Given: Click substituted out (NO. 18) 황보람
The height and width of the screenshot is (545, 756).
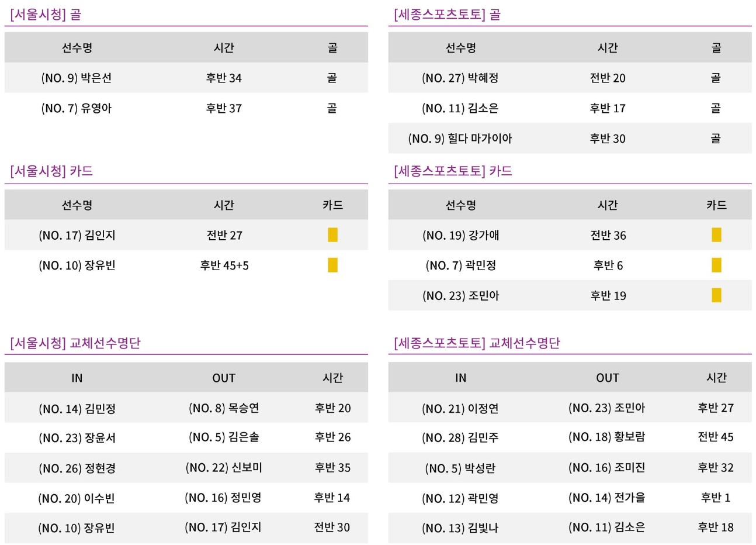Looking at the screenshot, I should coord(607,437).
